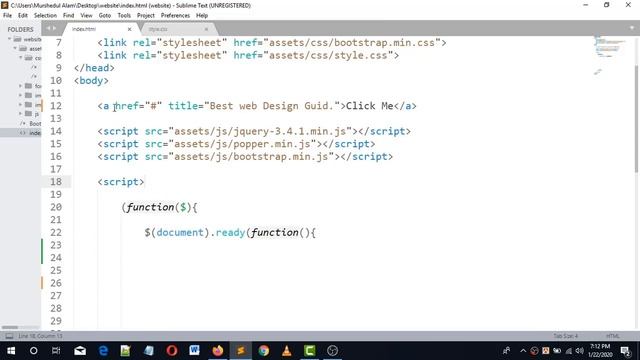640x360 pixels.
Task: Open the Windows notification center
Action: click(625, 351)
